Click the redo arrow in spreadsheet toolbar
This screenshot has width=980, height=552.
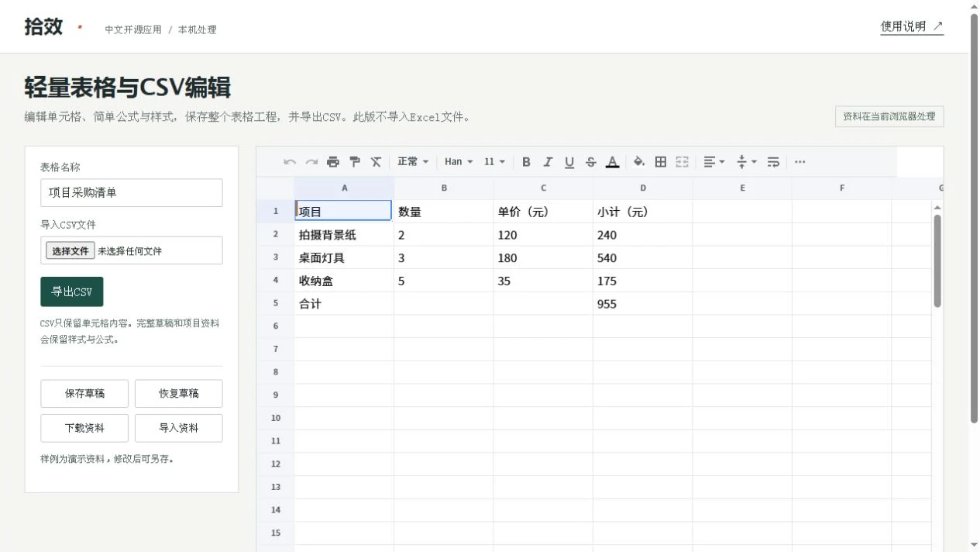pyautogui.click(x=311, y=162)
